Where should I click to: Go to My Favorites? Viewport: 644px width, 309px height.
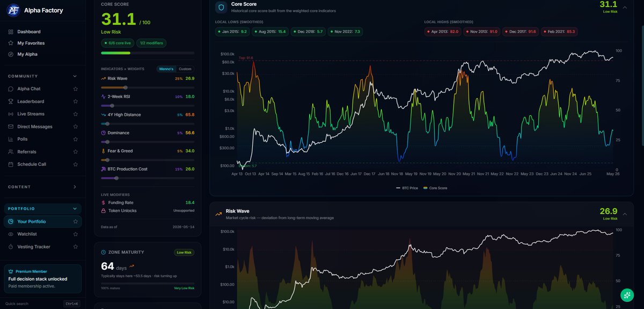[31, 43]
